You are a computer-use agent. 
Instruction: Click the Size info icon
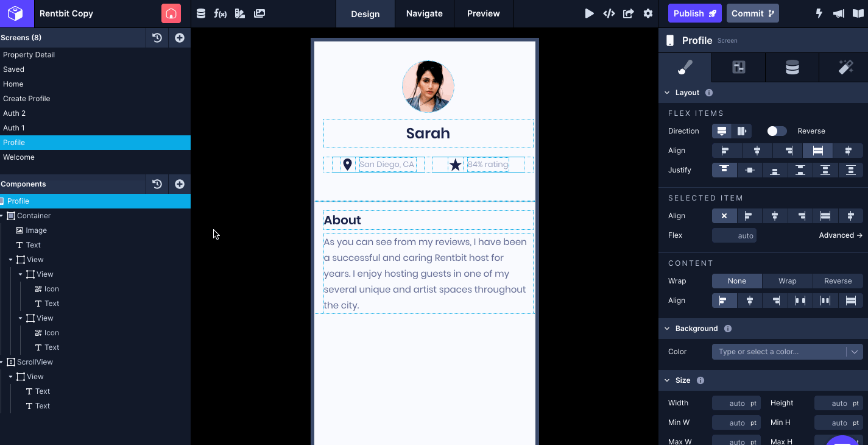tap(700, 380)
